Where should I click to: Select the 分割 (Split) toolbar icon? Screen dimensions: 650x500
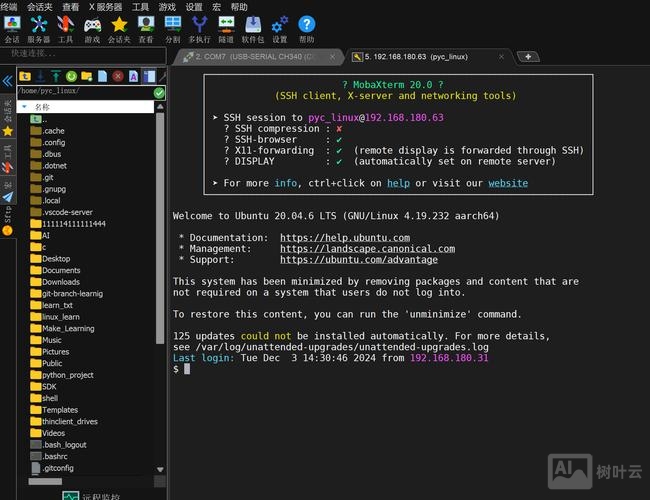172,29
